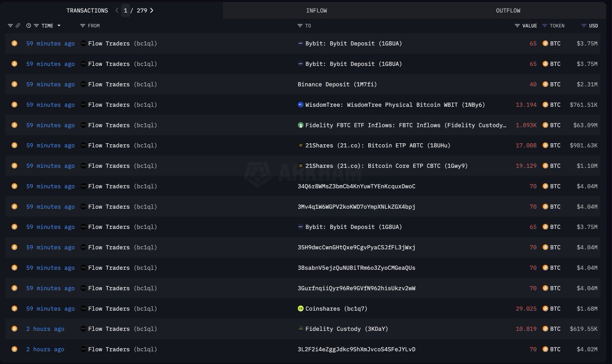This screenshot has height=364, width=612.
Task: Open Coinshares (bc1q7) entity link
Action: click(x=336, y=308)
